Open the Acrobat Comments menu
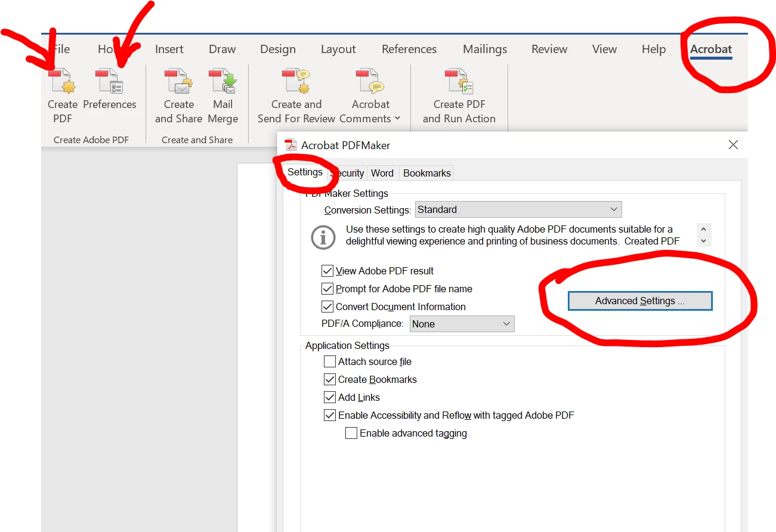 coord(370,96)
